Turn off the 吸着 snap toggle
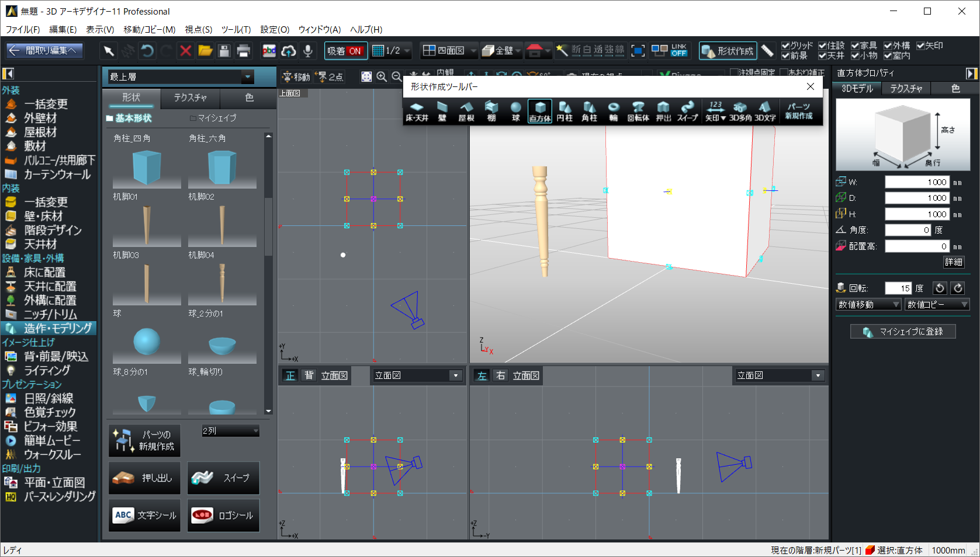 (x=345, y=51)
